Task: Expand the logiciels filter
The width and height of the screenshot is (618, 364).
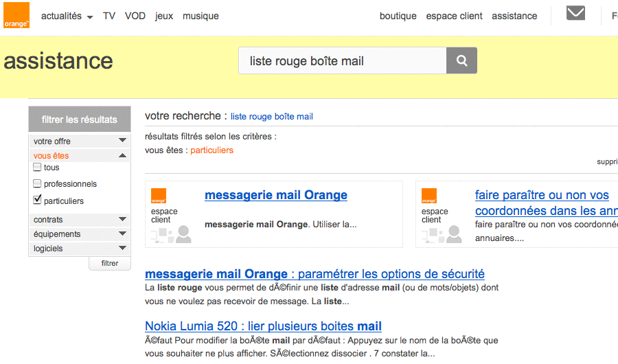Action: [122, 249]
